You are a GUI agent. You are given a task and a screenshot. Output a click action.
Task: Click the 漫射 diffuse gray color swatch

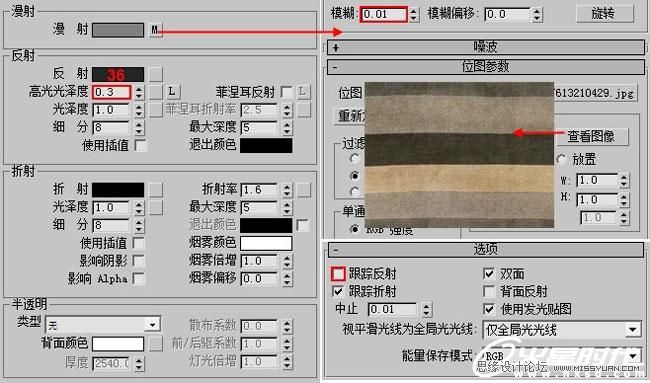click(118, 30)
